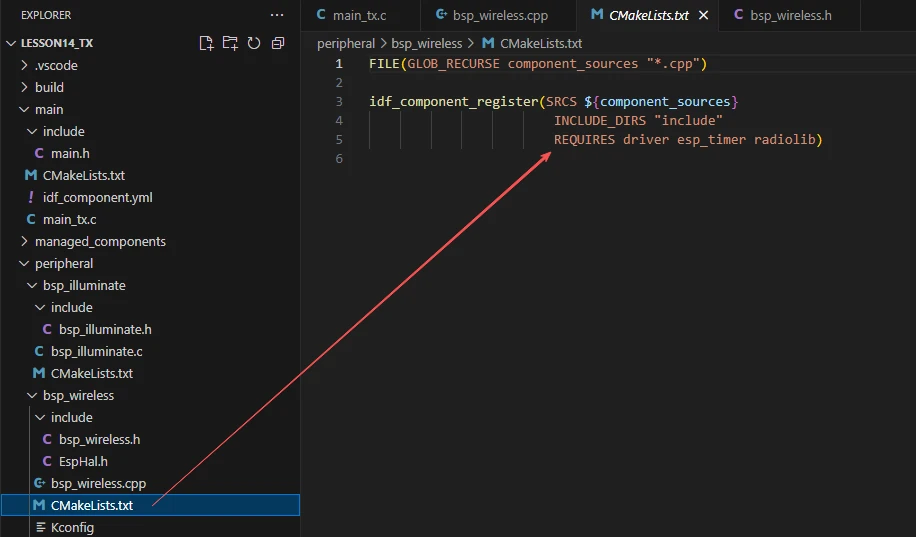Click Collapse Folders icon in Explorer
The height and width of the screenshot is (537, 916).
(x=278, y=43)
